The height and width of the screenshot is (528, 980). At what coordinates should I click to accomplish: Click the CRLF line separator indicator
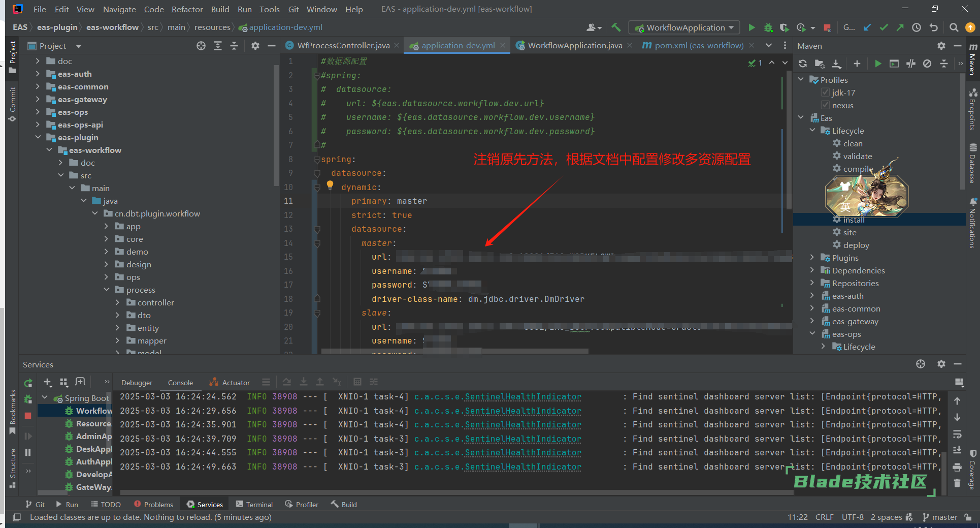click(x=825, y=517)
